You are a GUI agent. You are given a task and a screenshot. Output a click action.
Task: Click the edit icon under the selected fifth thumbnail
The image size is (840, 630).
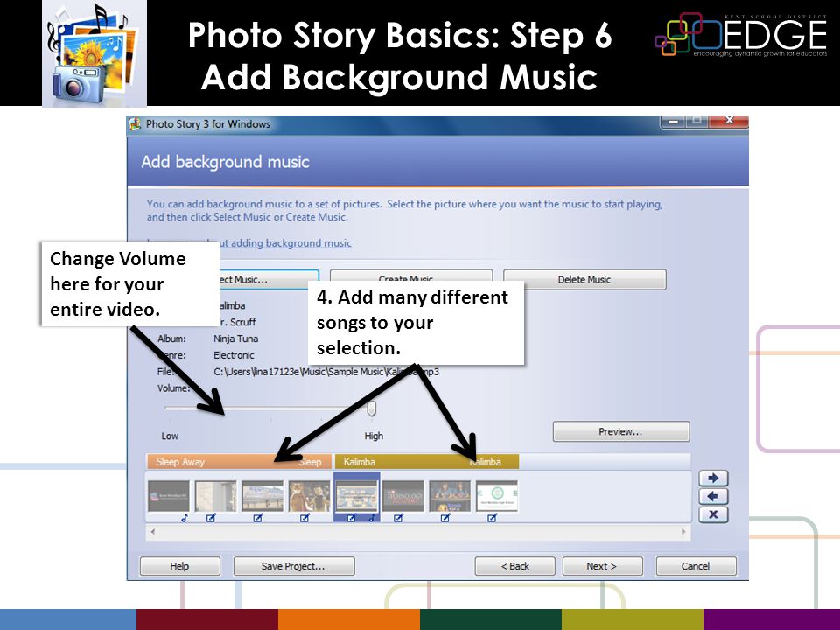click(x=352, y=518)
